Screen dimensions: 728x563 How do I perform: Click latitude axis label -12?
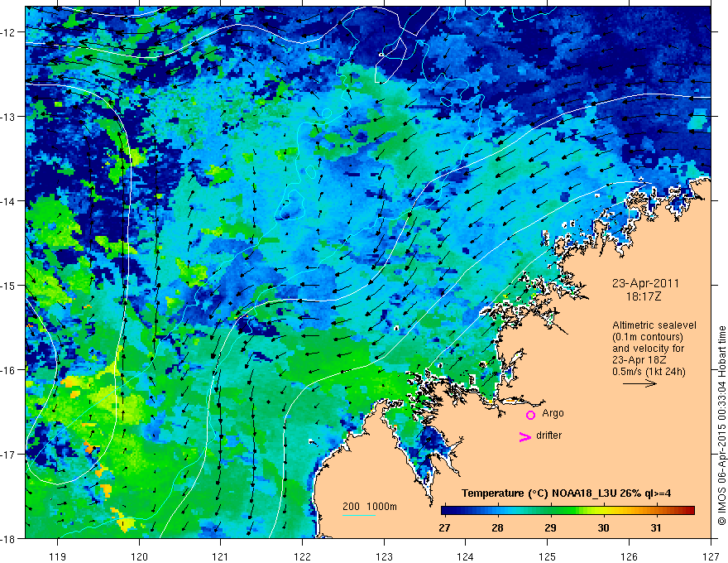tap(8, 32)
